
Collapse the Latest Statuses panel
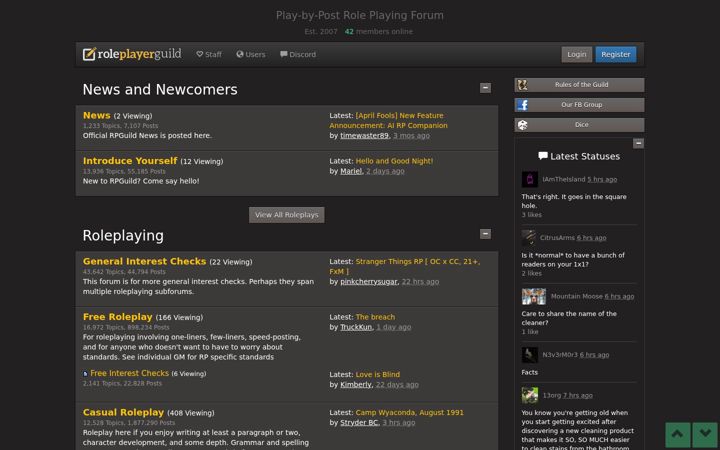638,143
